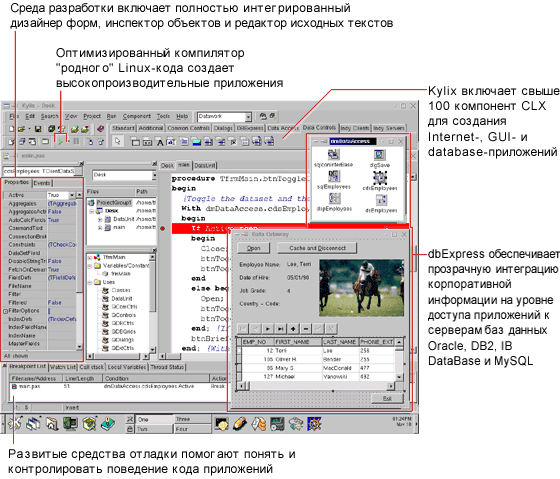The image size is (560, 479).
Task: Select sqlEmployees component in dmDataAccess window
Action: 334,180
